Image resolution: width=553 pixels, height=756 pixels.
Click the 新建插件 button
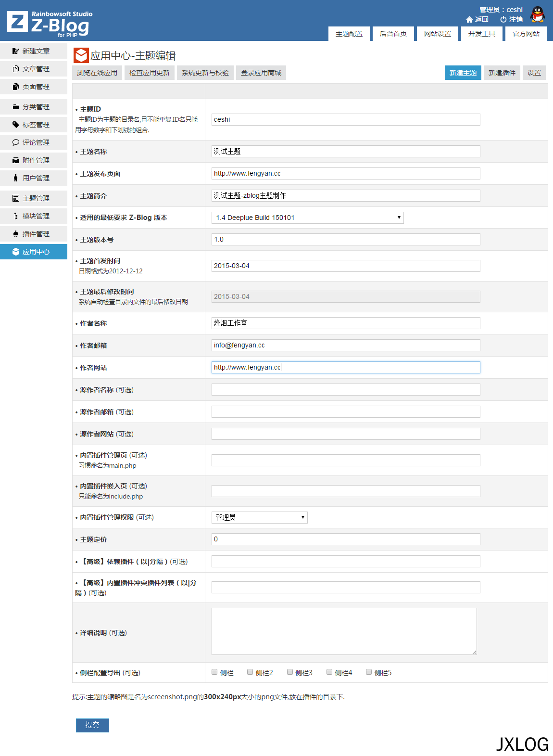point(502,73)
